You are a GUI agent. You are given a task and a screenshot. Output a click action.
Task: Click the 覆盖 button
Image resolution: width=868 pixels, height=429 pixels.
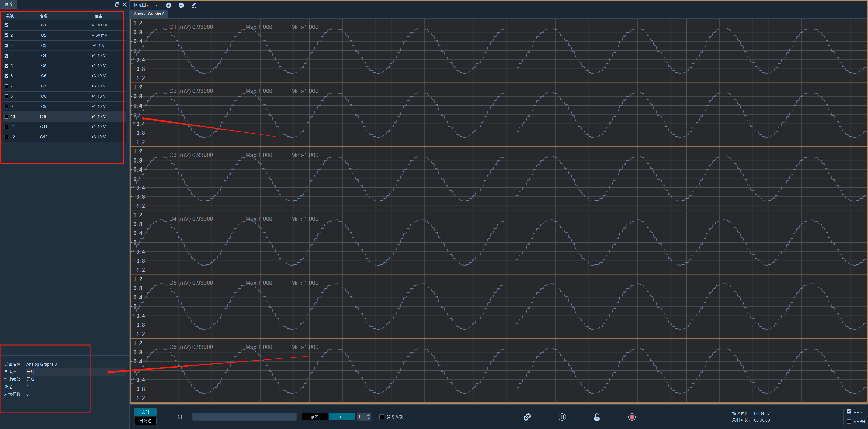[x=314, y=417]
